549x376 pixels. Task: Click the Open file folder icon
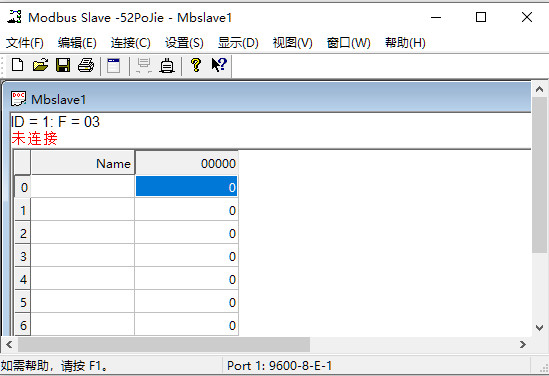coord(40,65)
